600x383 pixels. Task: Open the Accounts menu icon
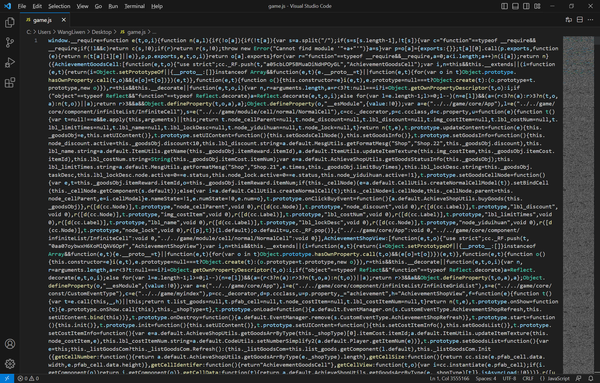pos(10,344)
